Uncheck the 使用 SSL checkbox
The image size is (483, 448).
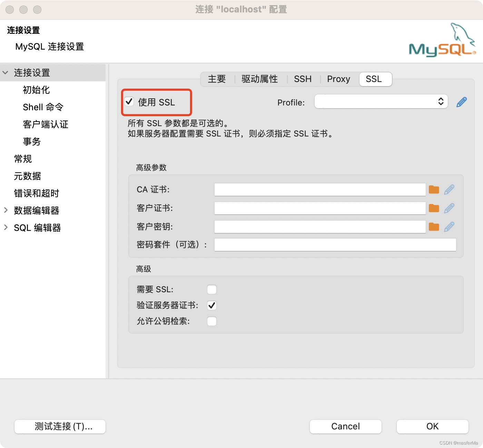pyautogui.click(x=129, y=101)
